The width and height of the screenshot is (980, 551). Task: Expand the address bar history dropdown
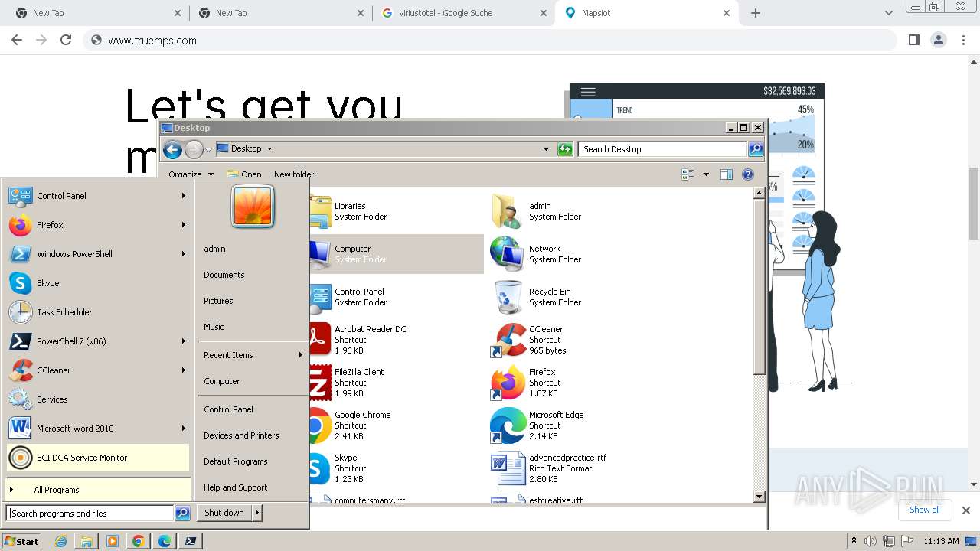(546, 149)
